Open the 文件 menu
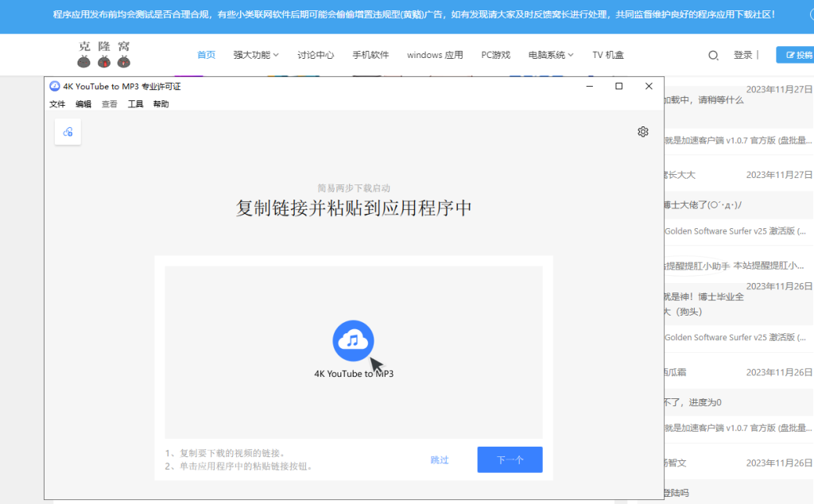The width and height of the screenshot is (814, 504). point(57,104)
